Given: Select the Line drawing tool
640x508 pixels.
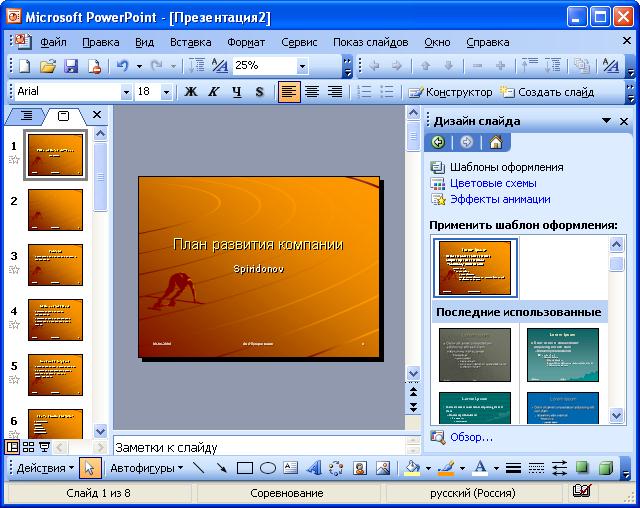Looking at the screenshot, I should click(x=199, y=468).
